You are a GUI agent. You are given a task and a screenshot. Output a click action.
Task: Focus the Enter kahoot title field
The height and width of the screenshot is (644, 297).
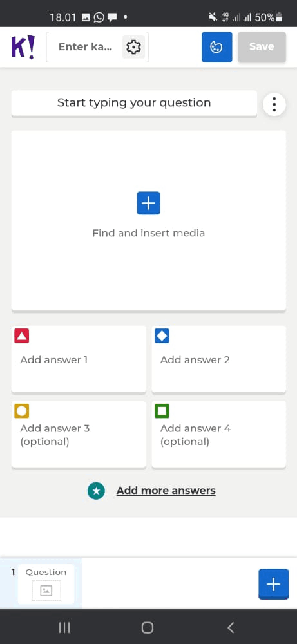pos(85,47)
